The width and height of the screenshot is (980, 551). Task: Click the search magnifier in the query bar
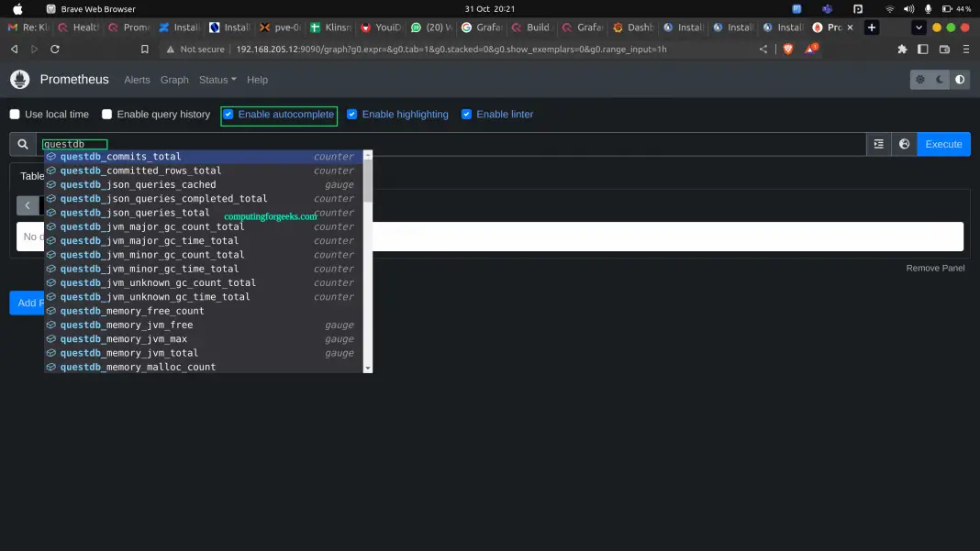click(x=23, y=144)
